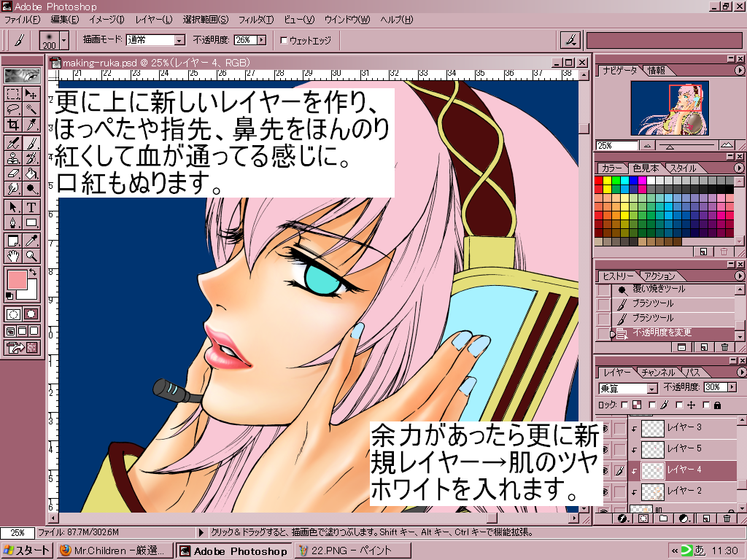Select the Hand tool
Viewport: 747px width, 560px height.
coord(13,256)
